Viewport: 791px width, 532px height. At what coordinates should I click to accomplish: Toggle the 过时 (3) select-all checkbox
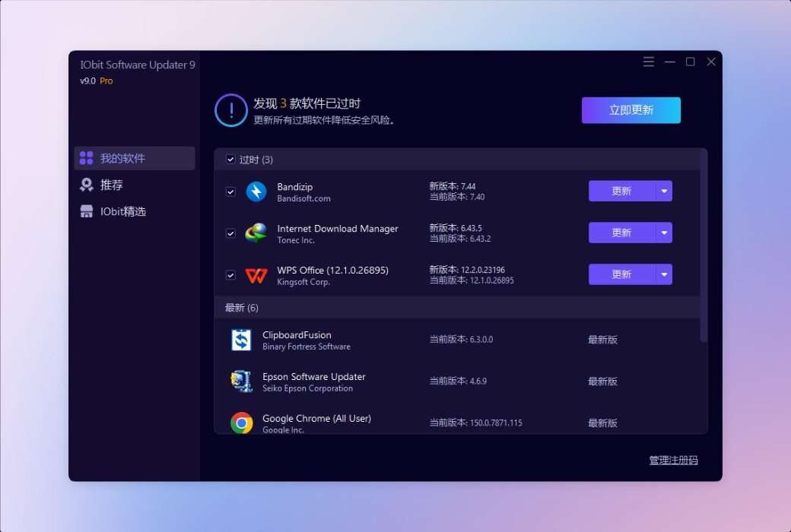click(230, 160)
